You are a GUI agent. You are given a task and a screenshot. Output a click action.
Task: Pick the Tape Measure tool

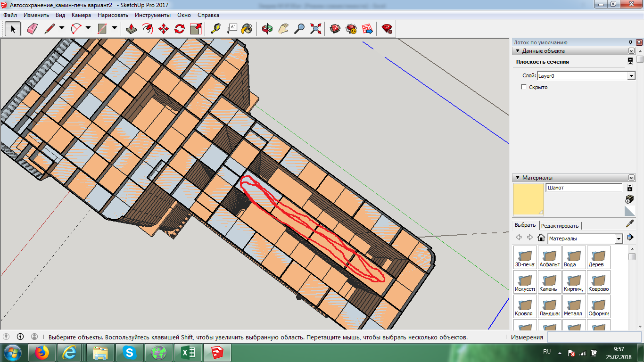(215, 29)
